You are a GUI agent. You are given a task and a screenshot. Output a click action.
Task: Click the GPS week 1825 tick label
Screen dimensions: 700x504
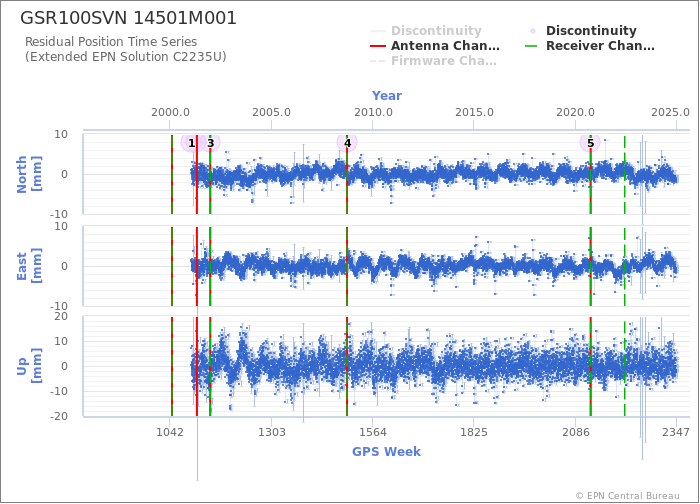click(x=474, y=433)
